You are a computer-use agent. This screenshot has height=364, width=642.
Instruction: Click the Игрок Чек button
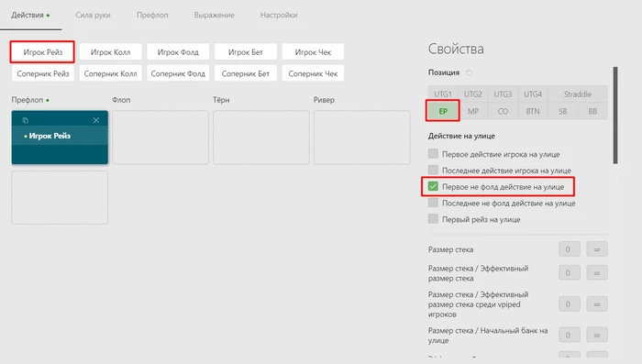[313, 52]
